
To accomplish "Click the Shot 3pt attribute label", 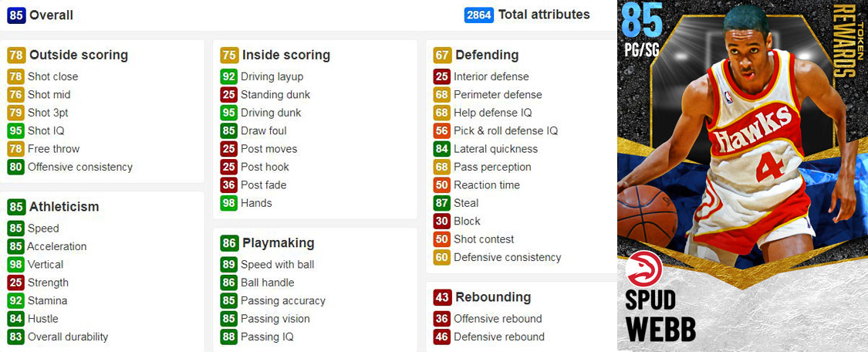I will pyautogui.click(x=48, y=113).
